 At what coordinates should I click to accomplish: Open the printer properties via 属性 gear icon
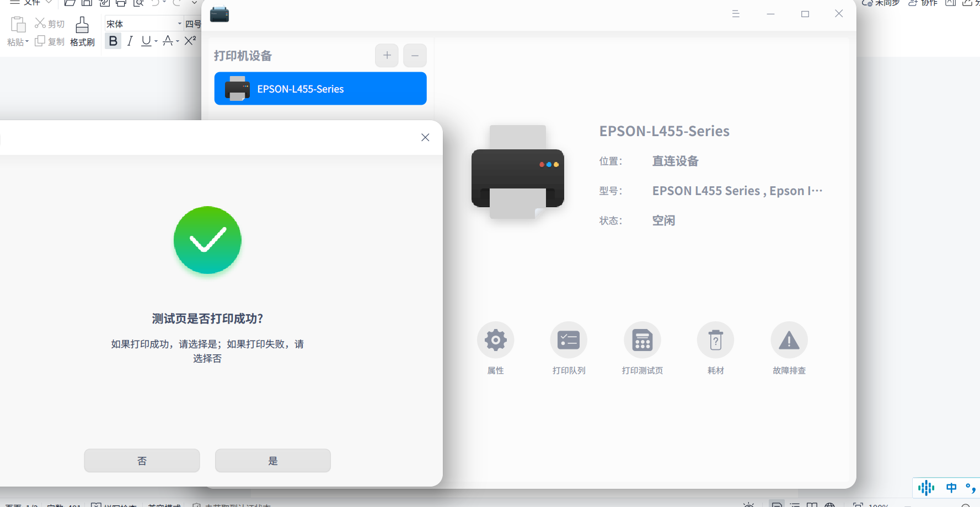click(x=495, y=339)
